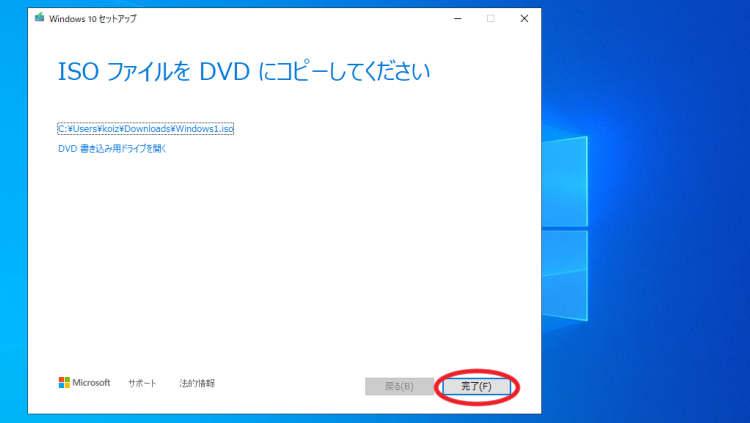Image resolution: width=750 pixels, height=423 pixels.
Task: Close the Windows 10 セットアップ window
Action: 524,18
